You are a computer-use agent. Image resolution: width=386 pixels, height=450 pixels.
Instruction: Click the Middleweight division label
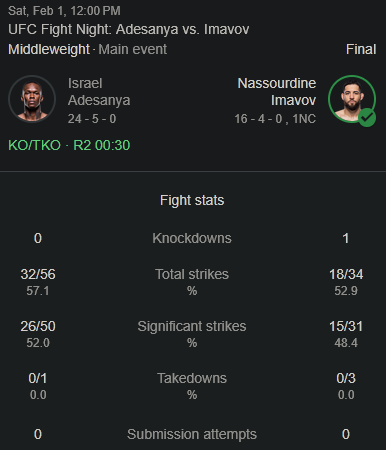[x=49, y=49]
